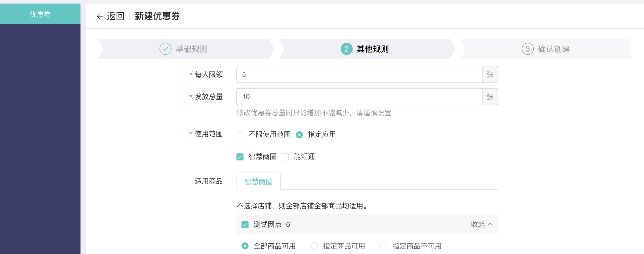The width and height of the screenshot is (644, 254).
Task: Click the 张 suffix of 发放总量 field
Action: tap(490, 97)
